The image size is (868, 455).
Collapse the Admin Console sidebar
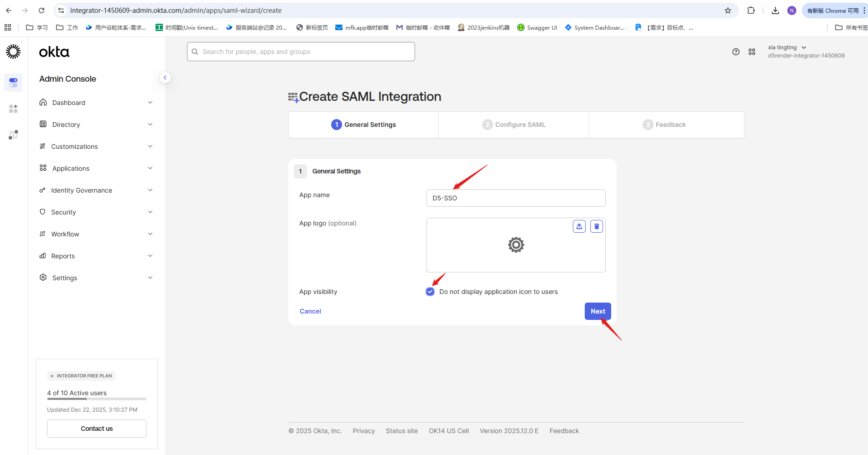coord(165,78)
